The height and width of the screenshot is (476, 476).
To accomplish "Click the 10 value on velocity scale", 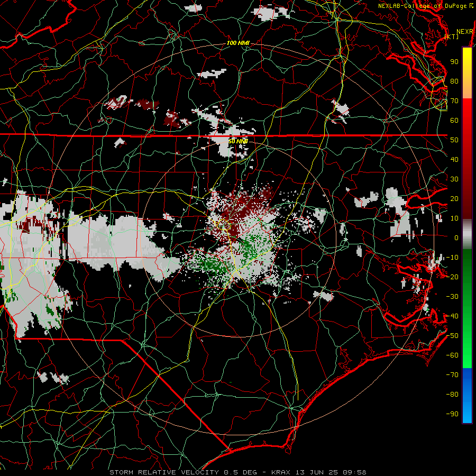I will coord(454,218).
